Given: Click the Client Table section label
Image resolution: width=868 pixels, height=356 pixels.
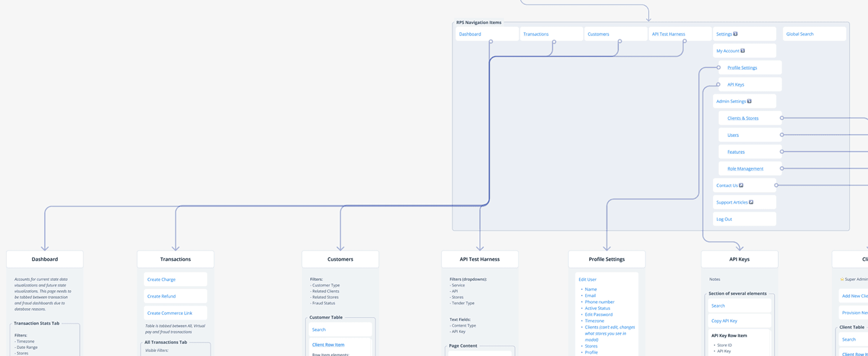Looking at the screenshot, I should tap(852, 327).
